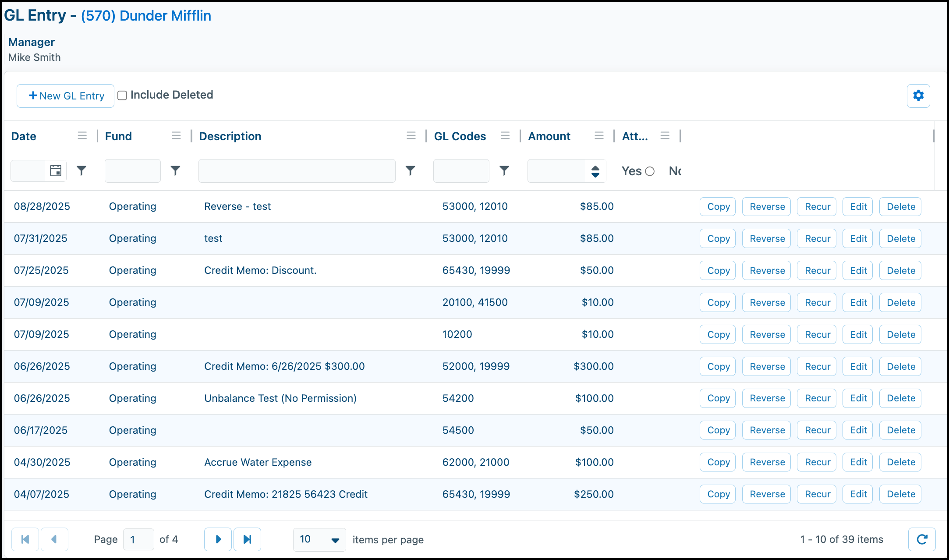Open the Amount column header menu
Viewport: 949px width, 560px height.
pyautogui.click(x=599, y=136)
